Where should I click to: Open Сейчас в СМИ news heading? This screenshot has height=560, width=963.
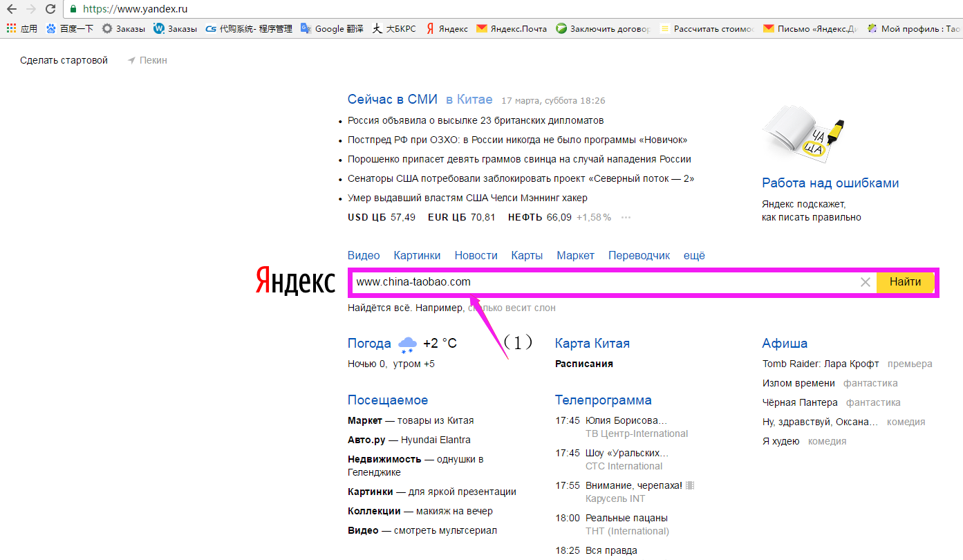(393, 100)
